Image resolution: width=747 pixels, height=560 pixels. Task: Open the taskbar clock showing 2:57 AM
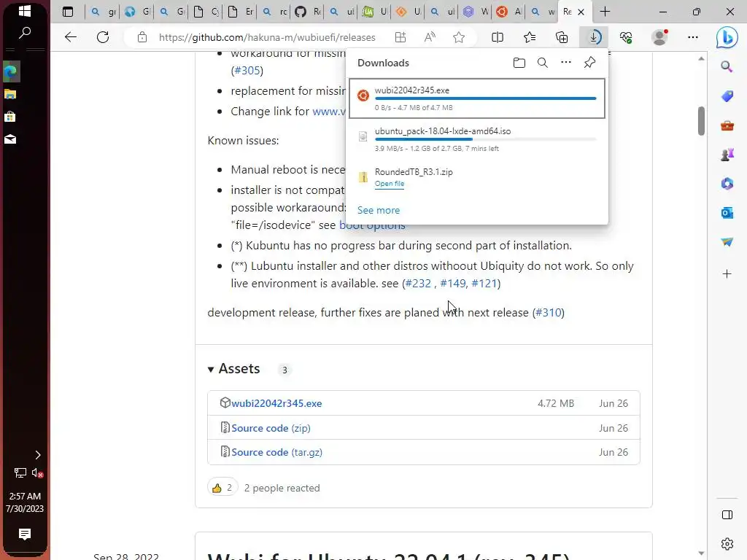(x=25, y=502)
